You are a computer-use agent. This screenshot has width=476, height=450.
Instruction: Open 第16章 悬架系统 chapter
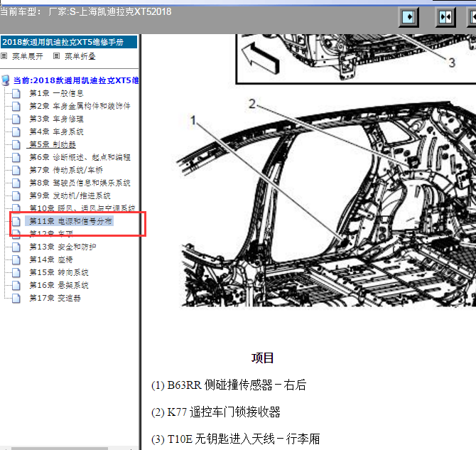[x=59, y=285]
